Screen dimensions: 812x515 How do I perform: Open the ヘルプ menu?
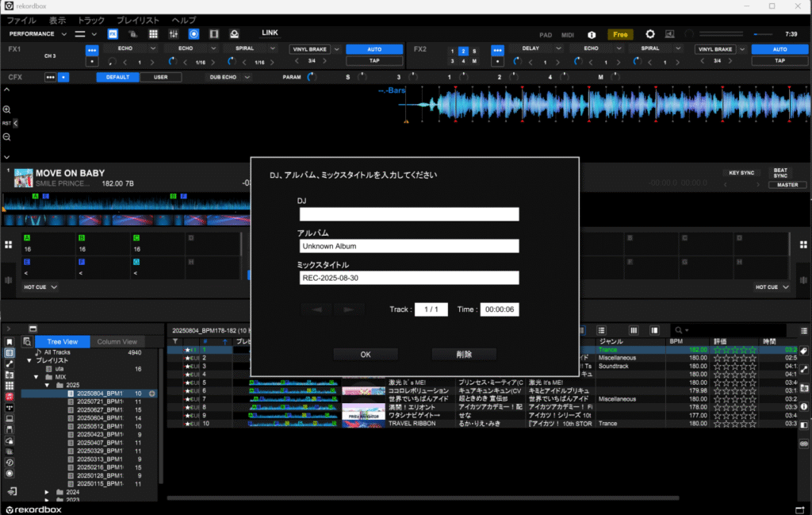tap(184, 20)
